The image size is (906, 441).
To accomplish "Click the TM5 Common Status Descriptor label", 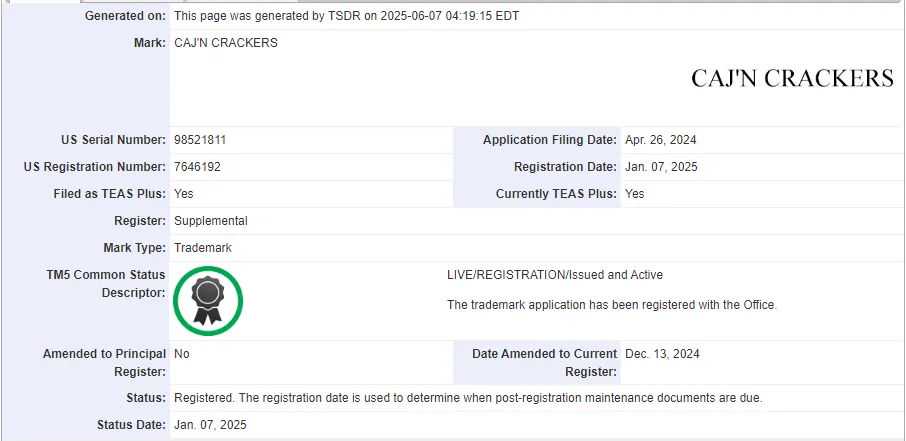I will (106, 284).
